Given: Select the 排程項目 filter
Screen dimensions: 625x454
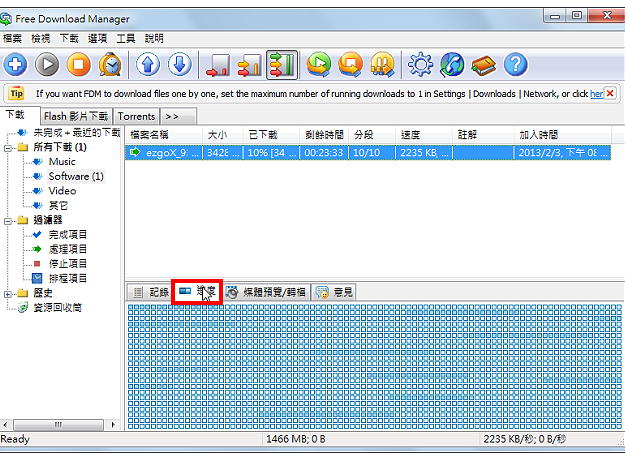Looking at the screenshot, I should point(68,278).
